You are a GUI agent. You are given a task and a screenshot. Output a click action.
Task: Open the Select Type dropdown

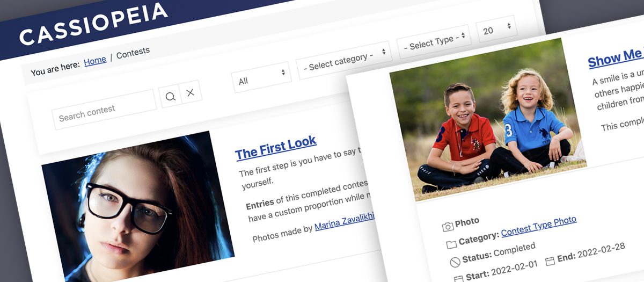pyautogui.click(x=434, y=42)
